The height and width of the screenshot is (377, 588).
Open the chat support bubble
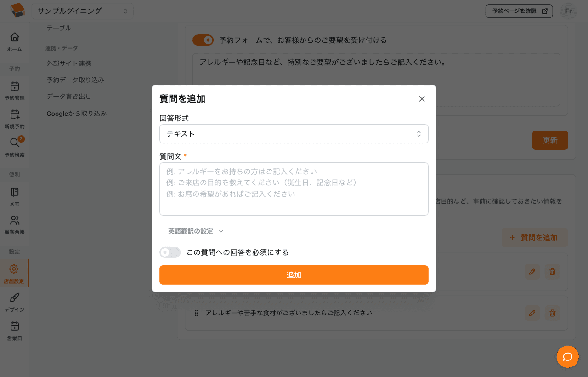(x=568, y=357)
